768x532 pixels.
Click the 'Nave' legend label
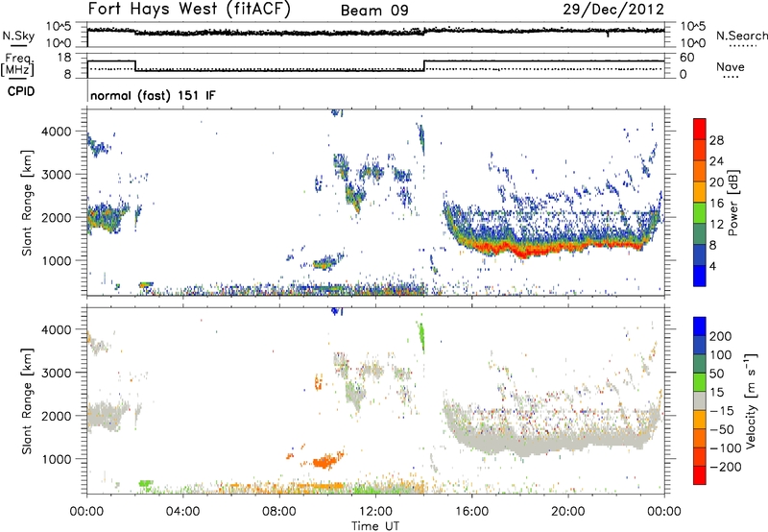[x=731, y=66]
